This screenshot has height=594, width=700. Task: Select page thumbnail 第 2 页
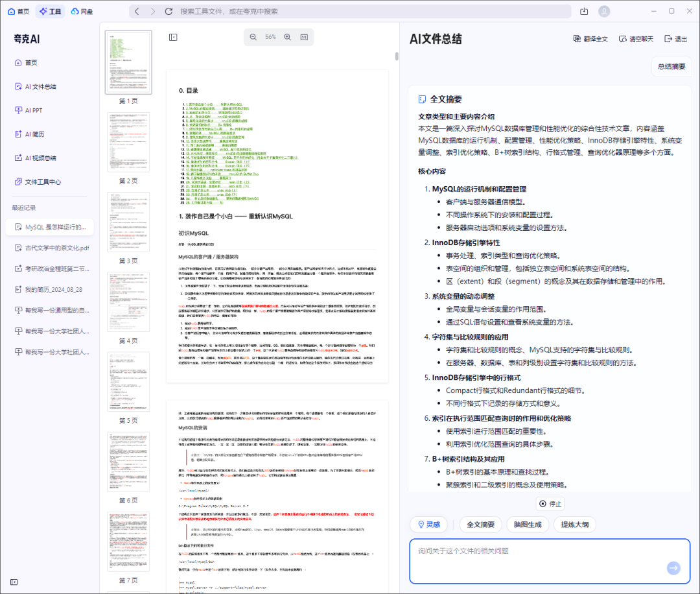128,143
